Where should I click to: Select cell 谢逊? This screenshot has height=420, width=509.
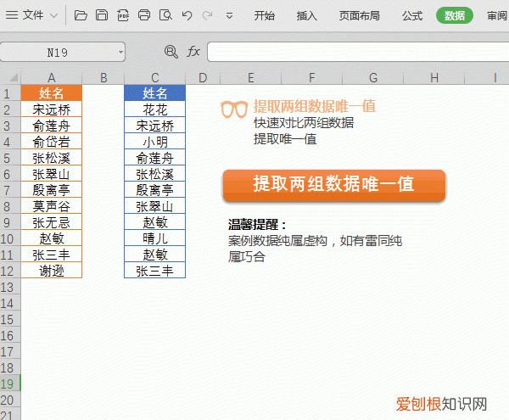point(51,271)
